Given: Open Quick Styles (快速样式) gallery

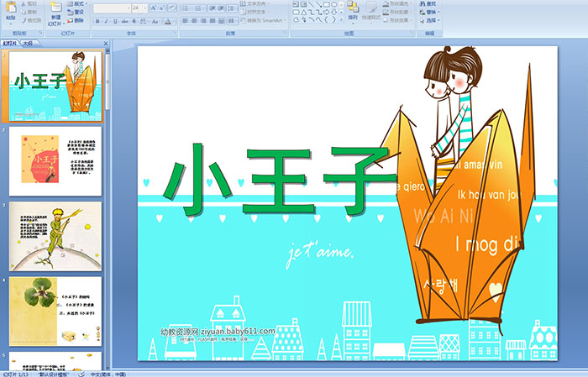Looking at the screenshot, I should [371, 11].
